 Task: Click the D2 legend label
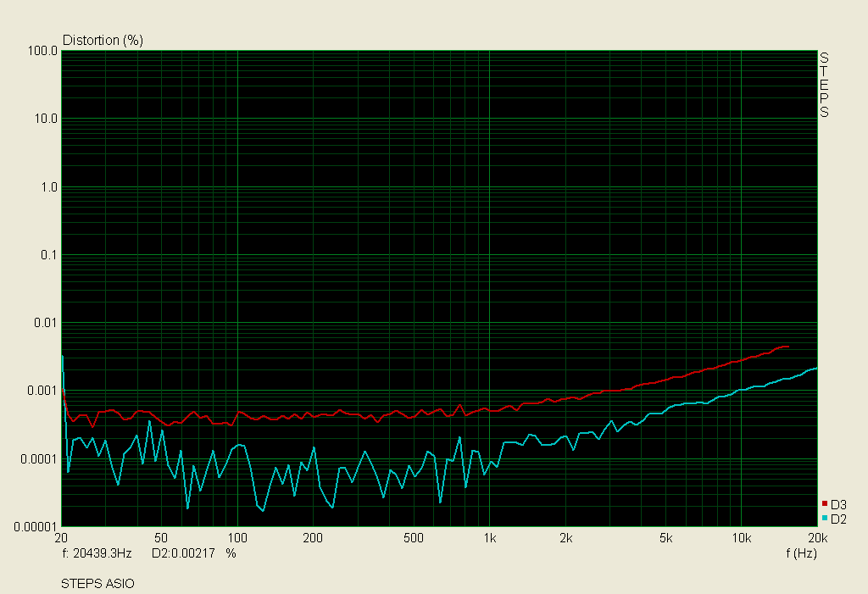click(838, 519)
